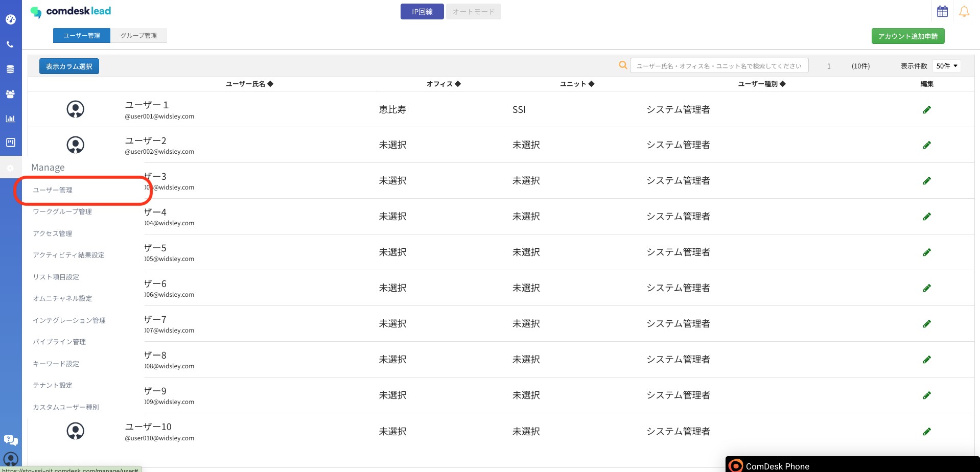Sort by the ユーザー氏名 column header
The width and height of the screenshot is (980, 472).
pyautogui.click(x=249, y=84)
